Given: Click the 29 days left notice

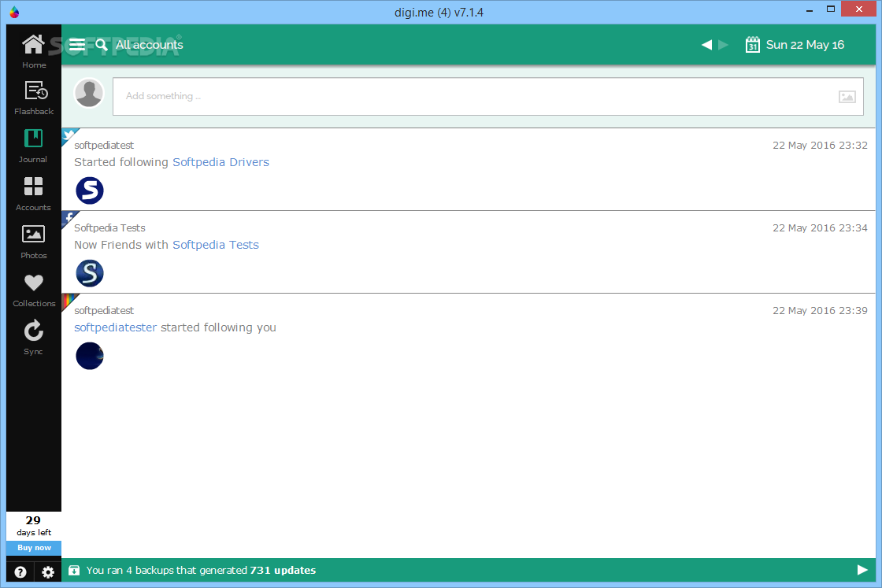Looking at the screenshot, I should coord(34,526).
